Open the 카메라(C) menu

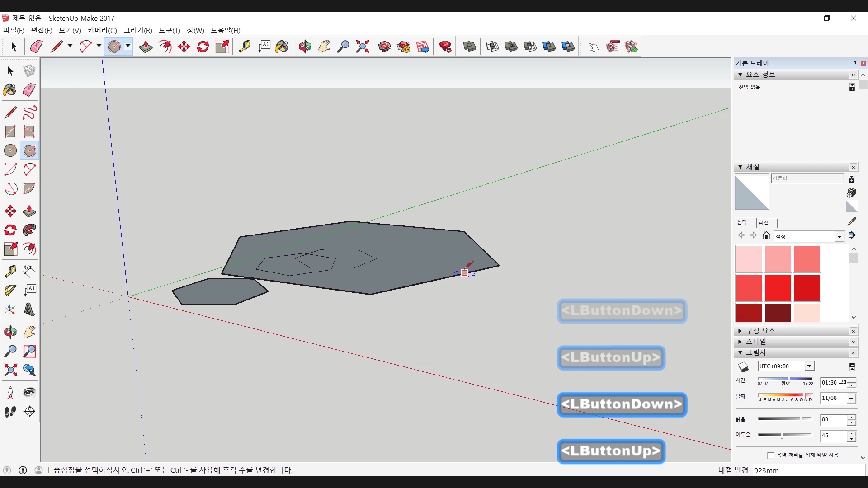coord(102,30)
